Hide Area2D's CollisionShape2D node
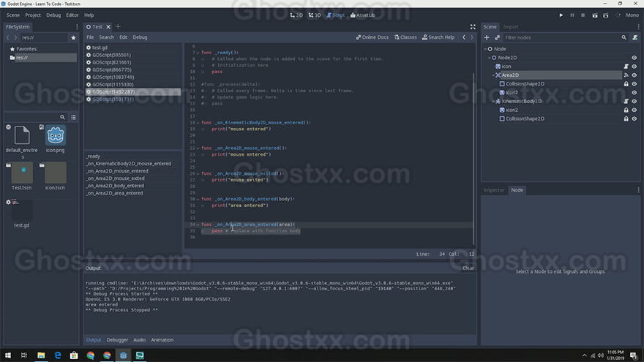Image resolution: width=644 pixels, height=362 pixels. 634,83
